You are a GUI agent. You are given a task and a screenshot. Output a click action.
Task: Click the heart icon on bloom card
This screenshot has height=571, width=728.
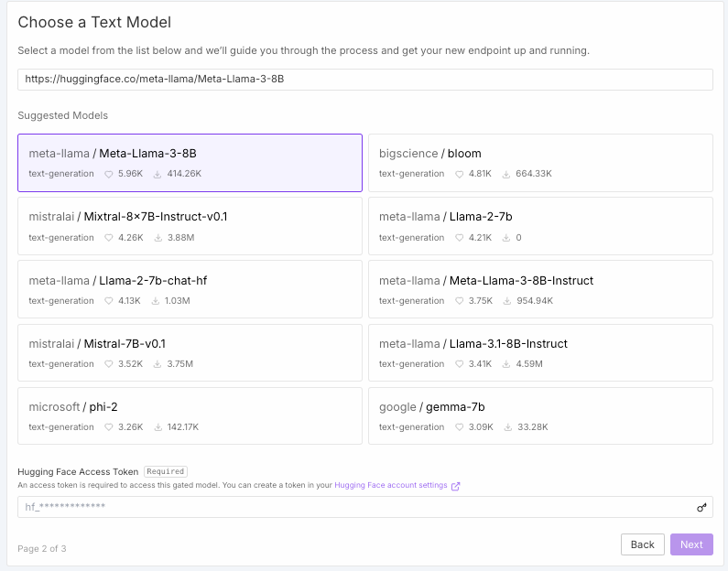[x=460, y=174]
